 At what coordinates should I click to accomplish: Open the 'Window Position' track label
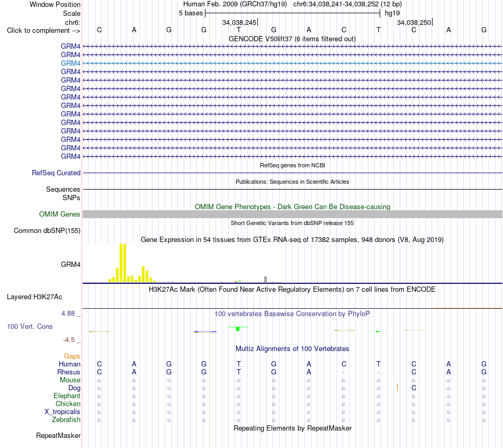coord(55,4)
